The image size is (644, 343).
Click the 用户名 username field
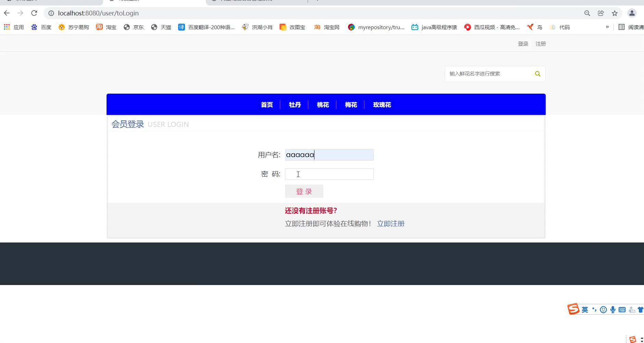(x=329, y=155)
